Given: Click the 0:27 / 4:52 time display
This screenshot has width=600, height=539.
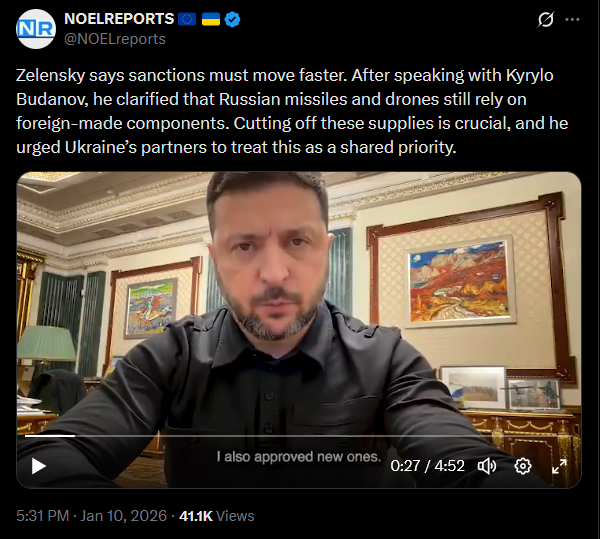Looking at the screenshot, I should (427, 466).
